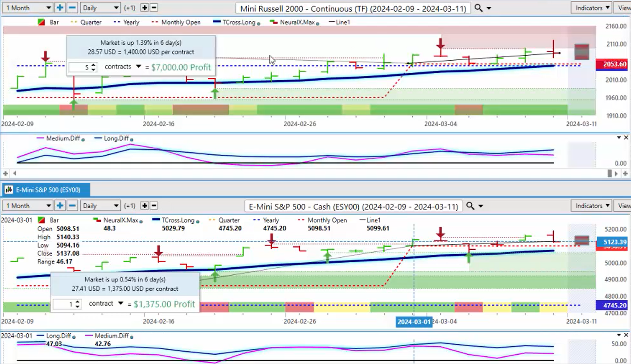Click black plus forecast button in S&P toolbar
Image resolution: width=631 pixels, height=364 pixels.
tap(144, 206)
